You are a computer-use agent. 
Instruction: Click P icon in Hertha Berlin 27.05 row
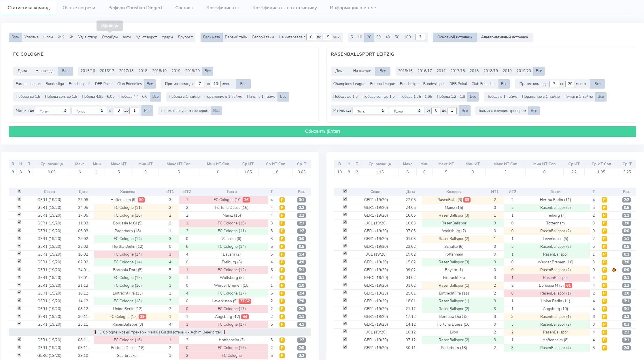(x=604, y=200)
